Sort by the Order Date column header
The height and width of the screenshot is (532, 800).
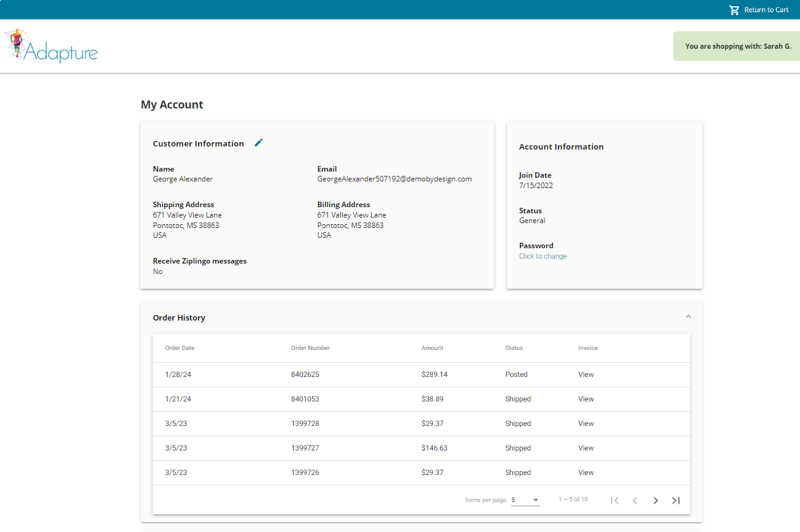click(180, 348)
